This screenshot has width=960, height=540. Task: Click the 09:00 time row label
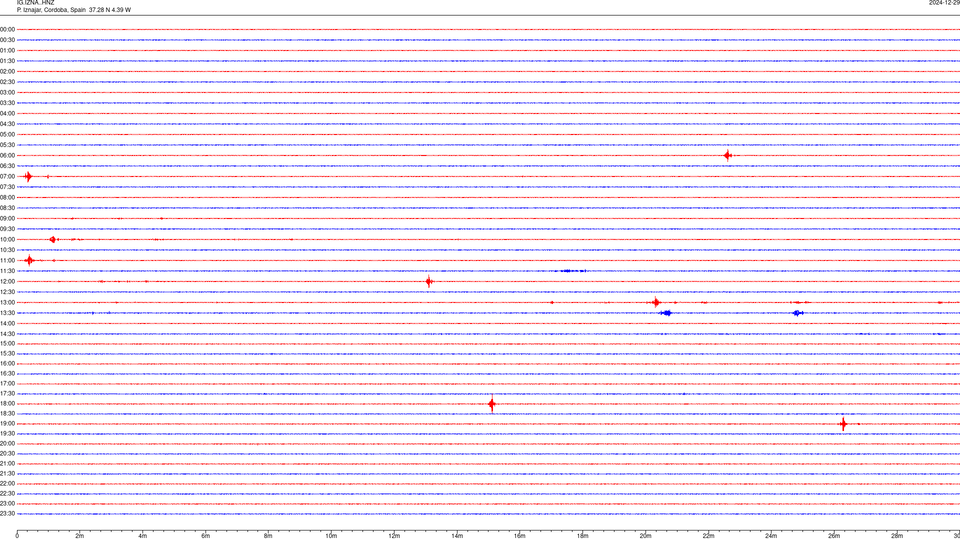[x=7, y=219]
